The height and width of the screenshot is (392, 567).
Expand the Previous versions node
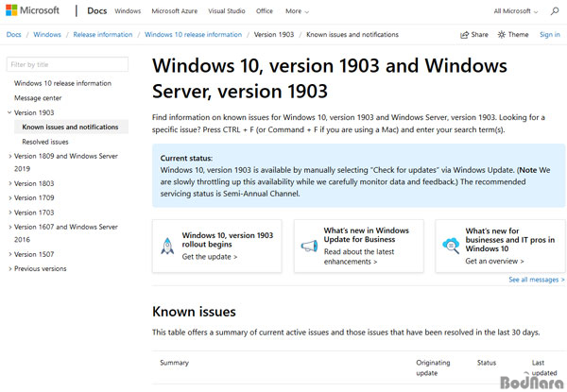(x=9, y=268)
